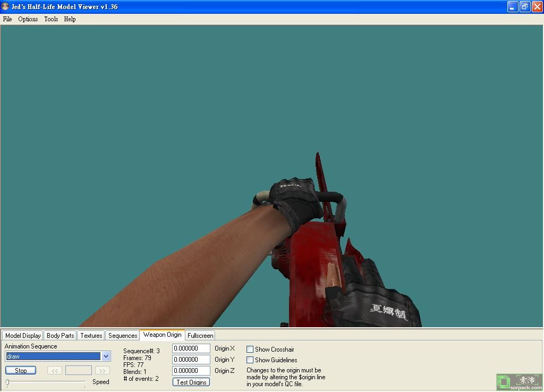Switch to the Textures tab

[x=91, y=336]
